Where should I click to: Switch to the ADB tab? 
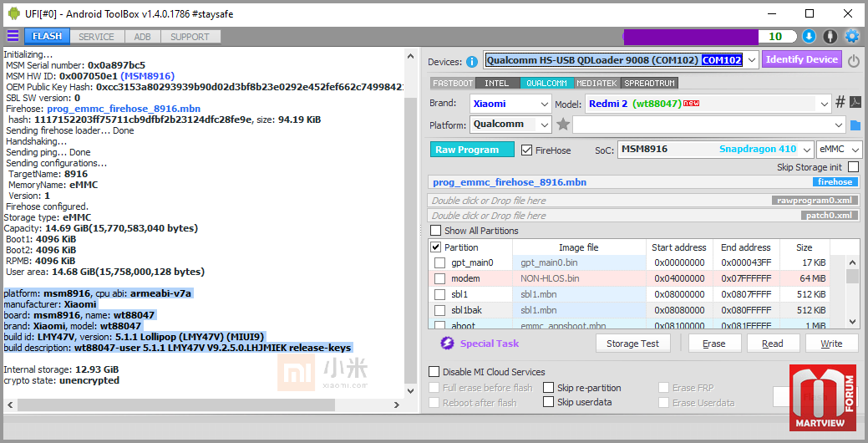tap(142, 37)
